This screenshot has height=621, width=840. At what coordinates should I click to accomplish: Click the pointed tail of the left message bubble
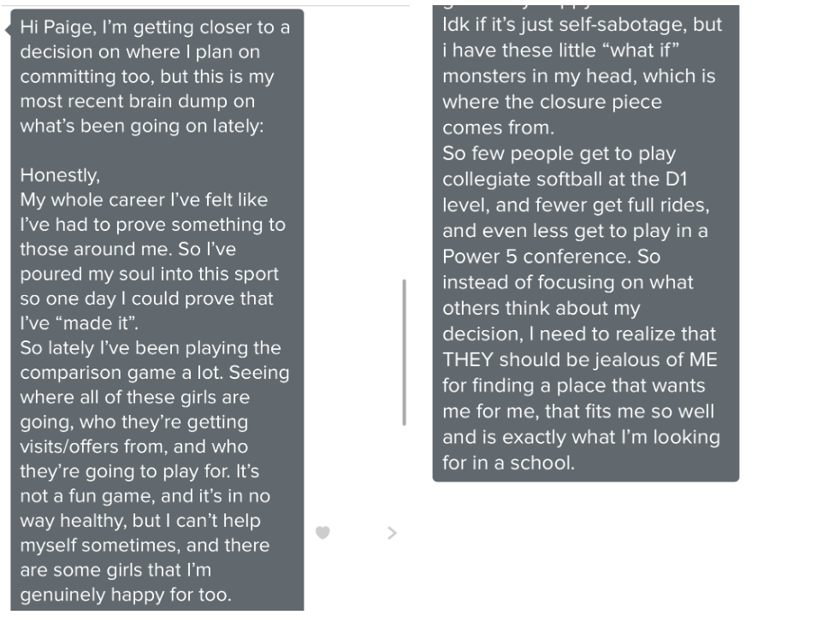pos(8,29)
